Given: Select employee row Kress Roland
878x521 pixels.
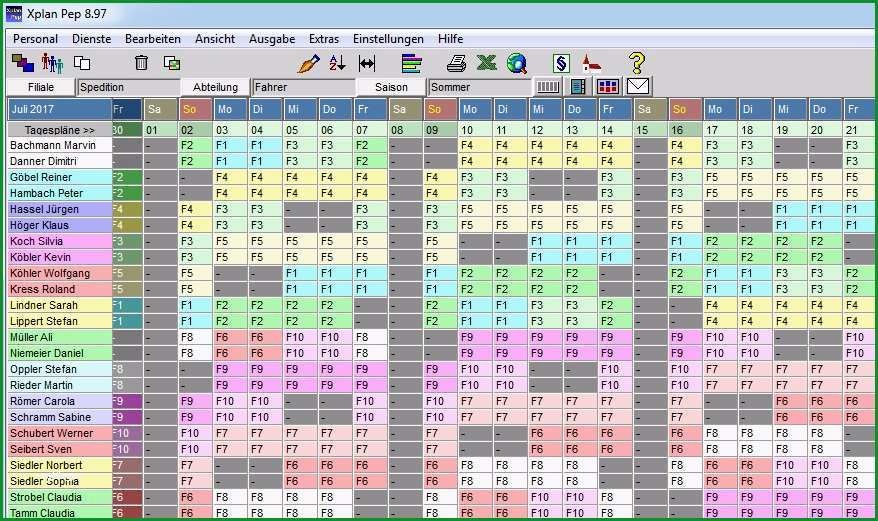Looking at the screenshot, I should (x=59, y=289).
